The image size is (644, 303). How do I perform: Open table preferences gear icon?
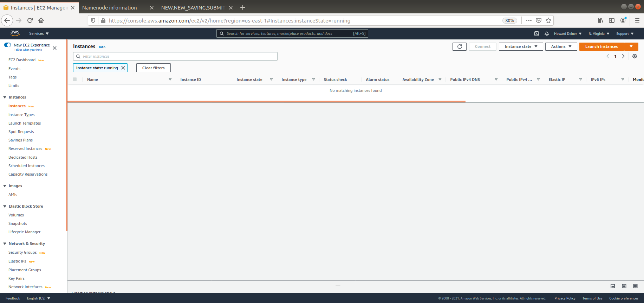click(635, 56)
